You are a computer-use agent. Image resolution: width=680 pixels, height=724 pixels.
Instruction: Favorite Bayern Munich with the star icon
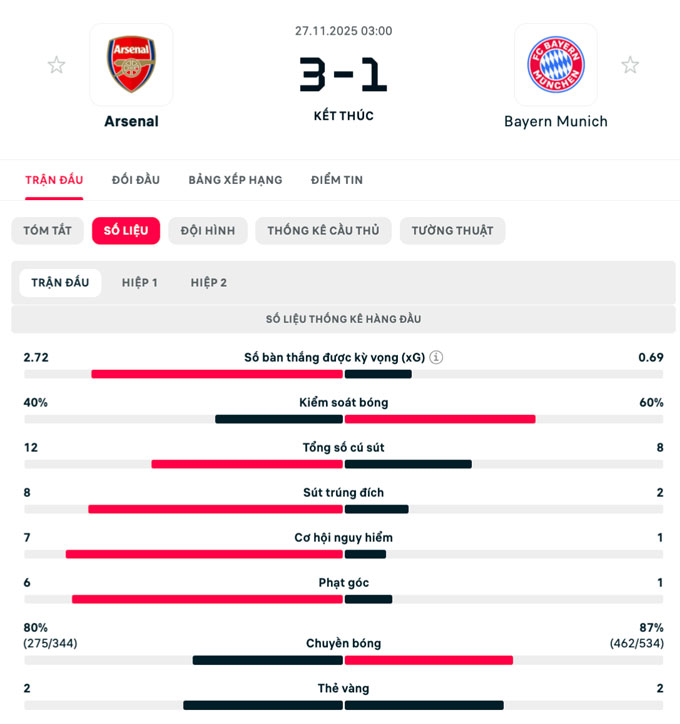coord(630,65)
